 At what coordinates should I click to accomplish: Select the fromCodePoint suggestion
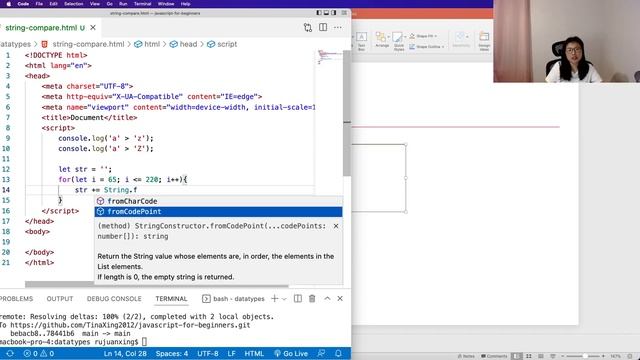[x=218, y=211]
